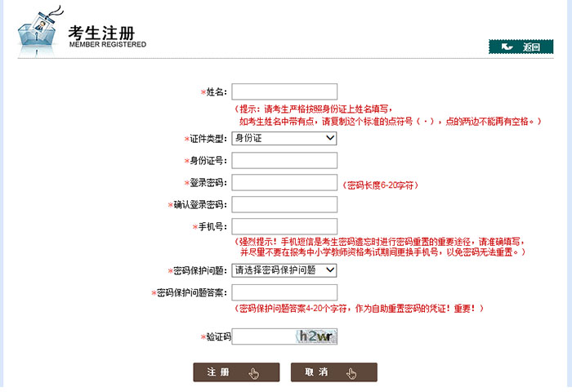
Task: Click the 取消 cancel button
Action: [x=333, y=372]
